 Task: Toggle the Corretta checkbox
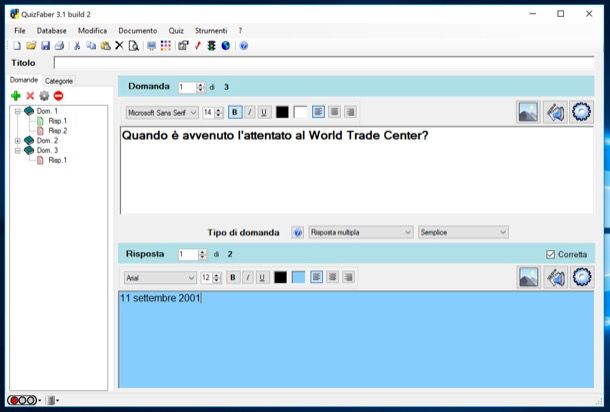point(550,254)
